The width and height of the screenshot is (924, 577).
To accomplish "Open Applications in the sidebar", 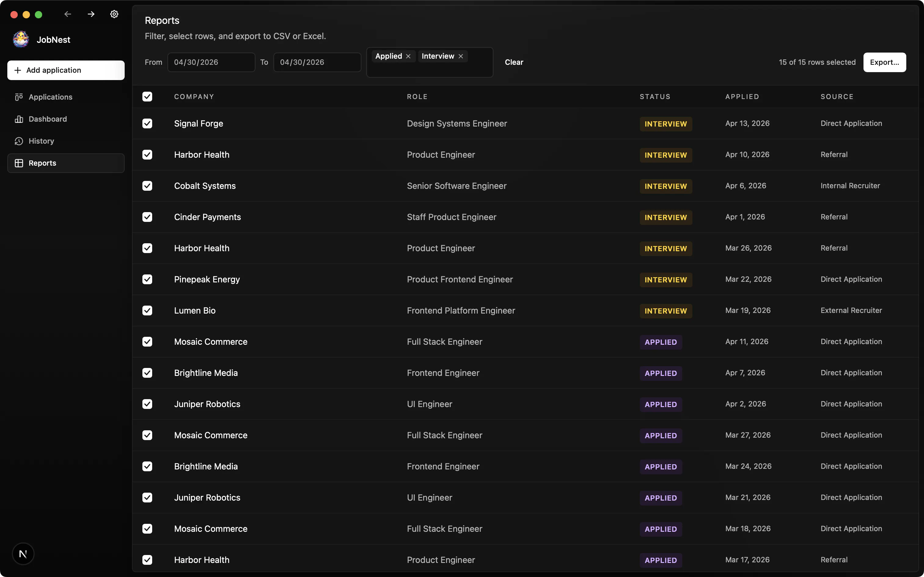I will [x=66, y=97].
